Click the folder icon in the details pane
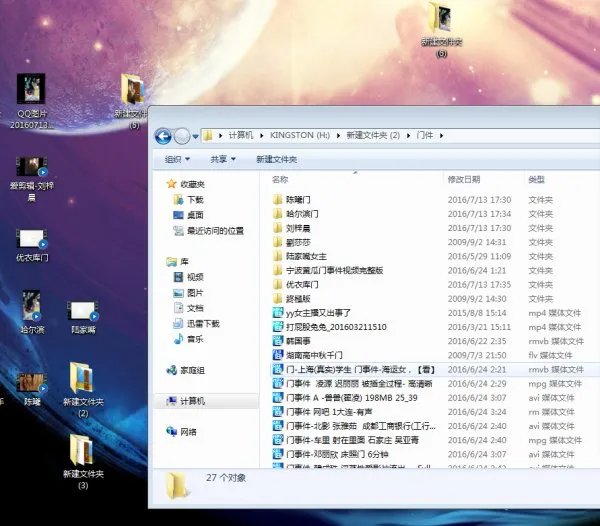This screenshot has width=600, height=526. [x=176, y=486]
